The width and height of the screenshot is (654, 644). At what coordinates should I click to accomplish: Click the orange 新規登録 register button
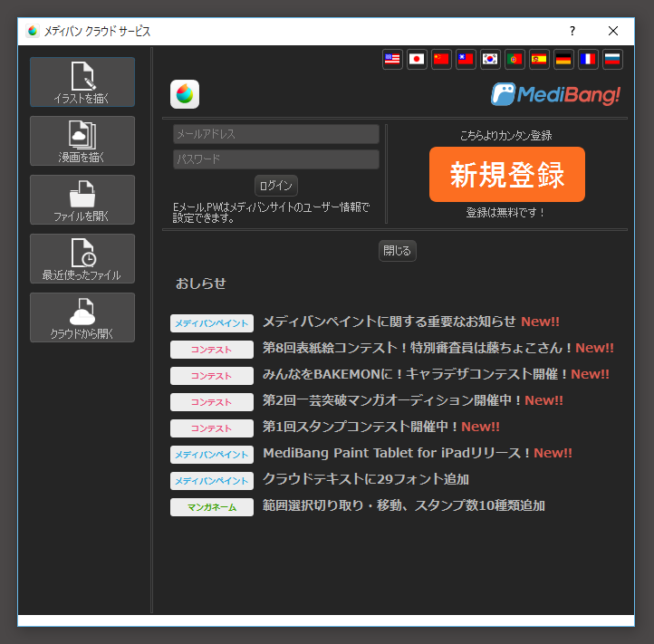(507, 174)
